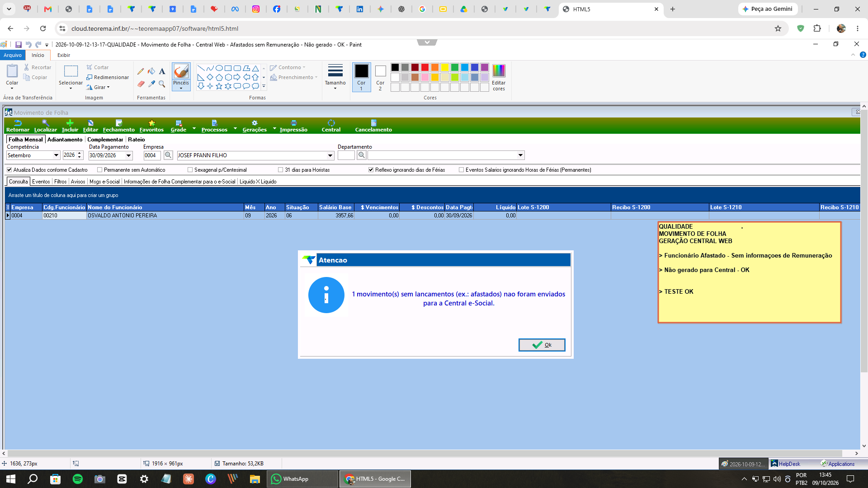This screenshot has width=868, height=488.
Task: Click Editar toolbar icon
Action: 90,126
